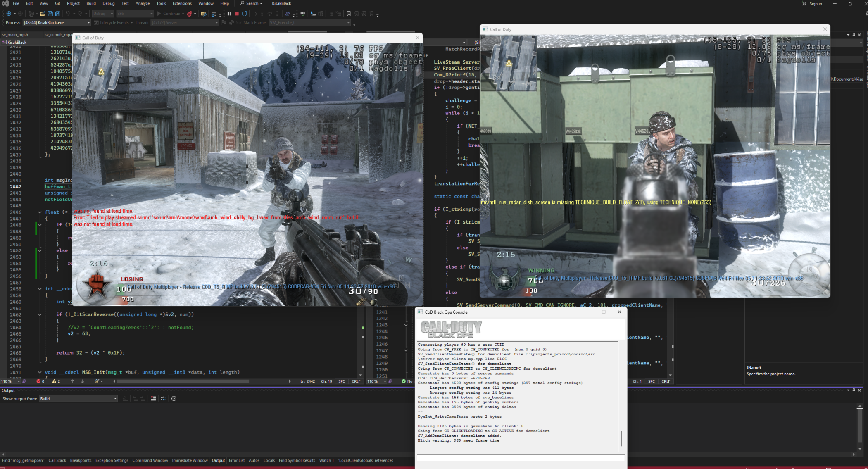Save the current file
Image resolution: width=868 pixels, height=469 pixels.
(50, 14)
